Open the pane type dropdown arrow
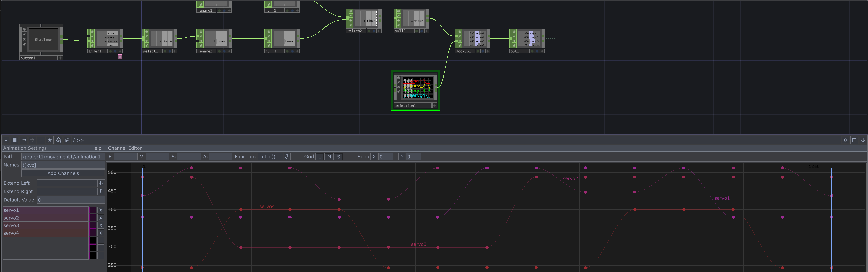 coord(6,140)
